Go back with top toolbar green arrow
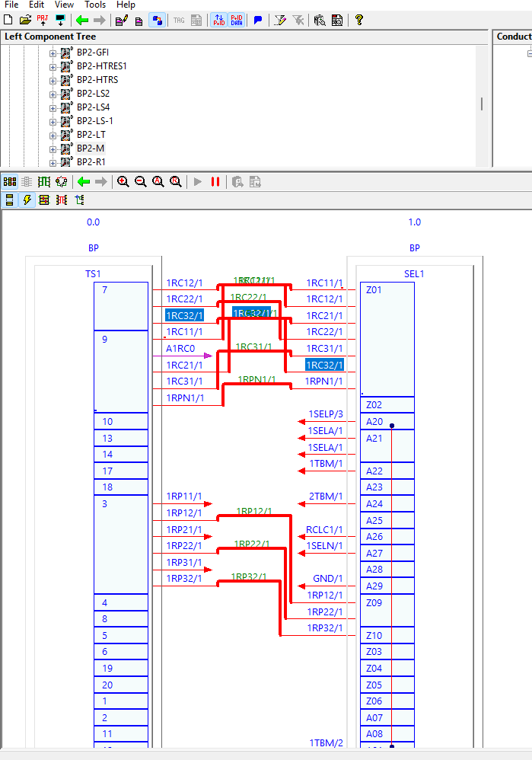 click(82, 20)
